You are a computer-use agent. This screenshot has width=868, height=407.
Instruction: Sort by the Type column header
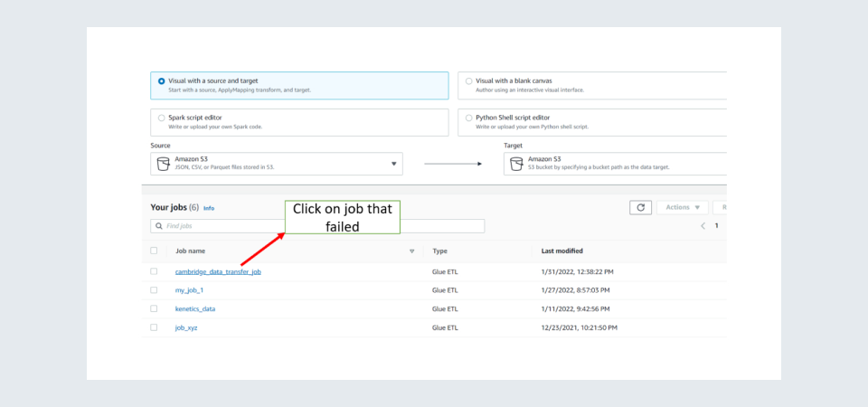(439, 251)
